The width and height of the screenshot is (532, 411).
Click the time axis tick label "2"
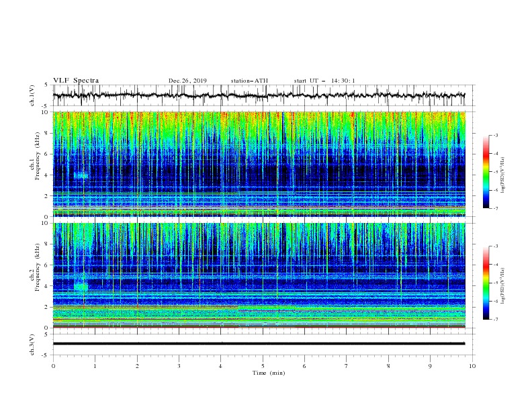pos(137,366)
